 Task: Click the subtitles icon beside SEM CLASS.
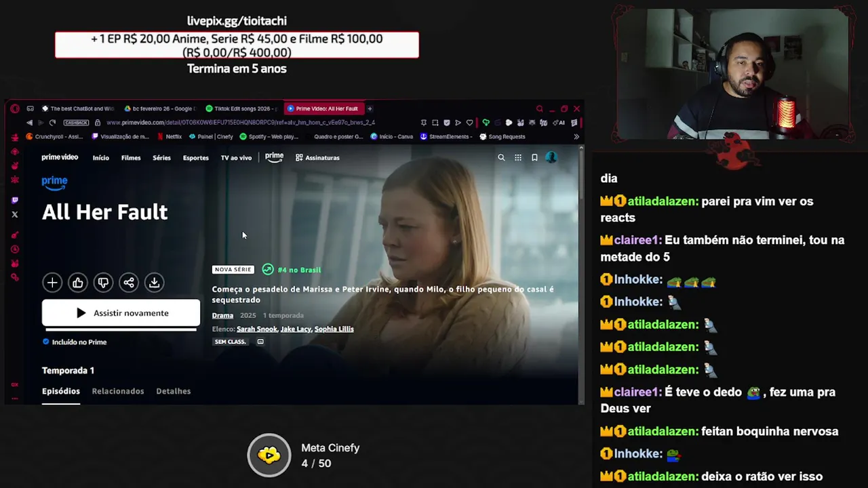[260, 342]
